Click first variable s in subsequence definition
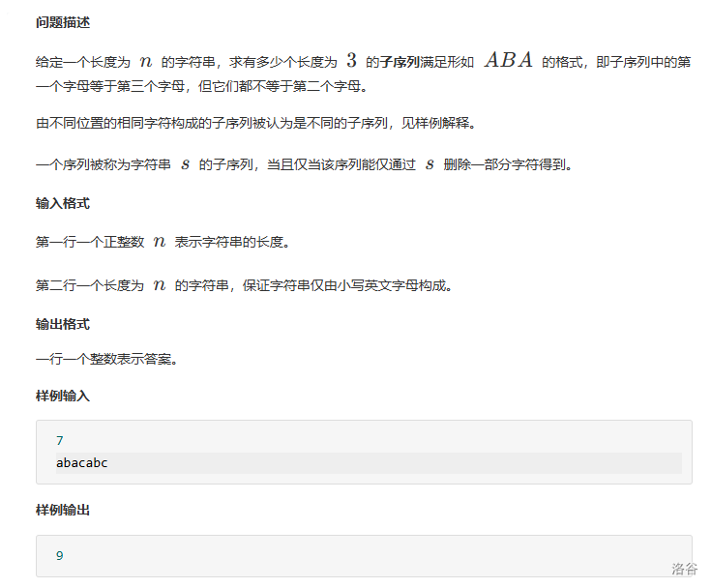This screenshot has width=711, height=588. [x=185, y=164]
